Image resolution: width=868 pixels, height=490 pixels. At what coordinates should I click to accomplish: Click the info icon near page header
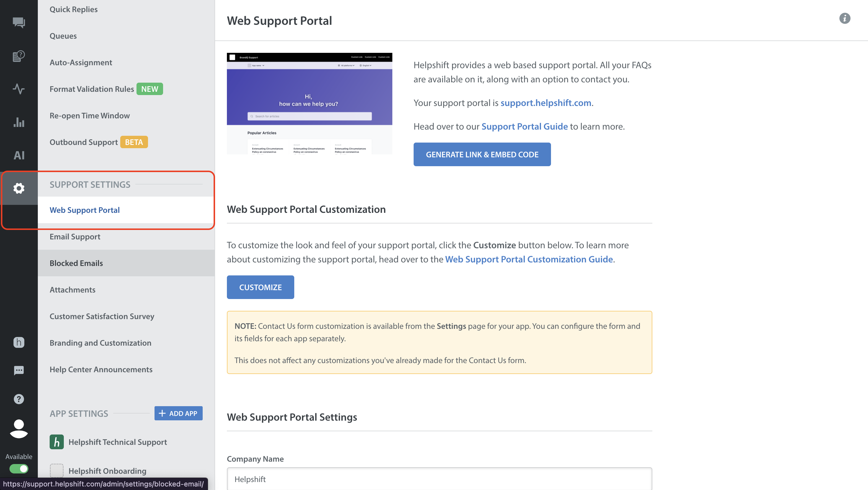click(844, 19)
